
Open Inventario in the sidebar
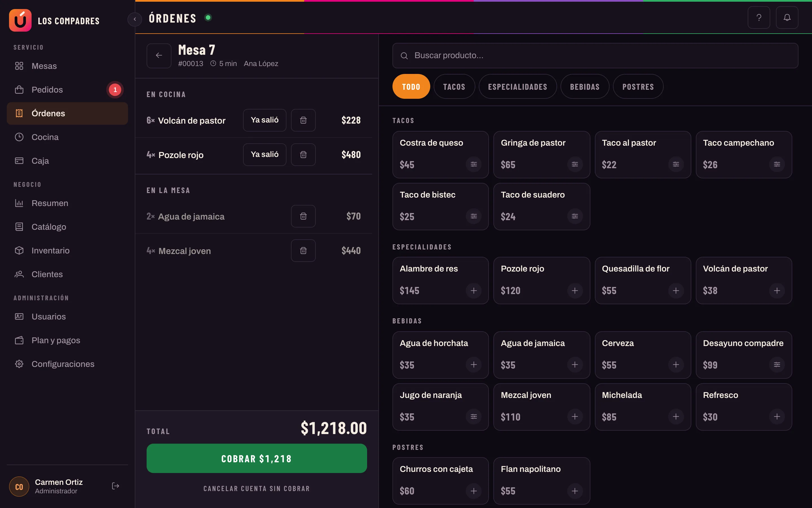point(67,251)
